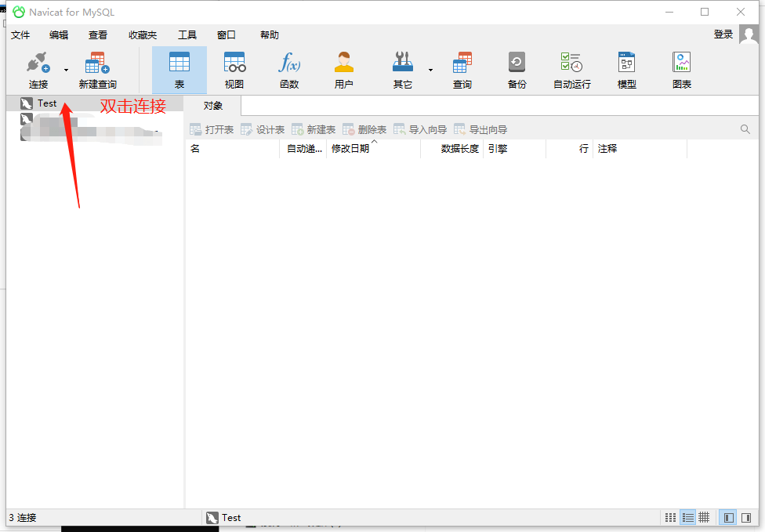The image size is (765, 532).
Task: Sort by Engine (引擎) column header
Action: tap(515, 149)
